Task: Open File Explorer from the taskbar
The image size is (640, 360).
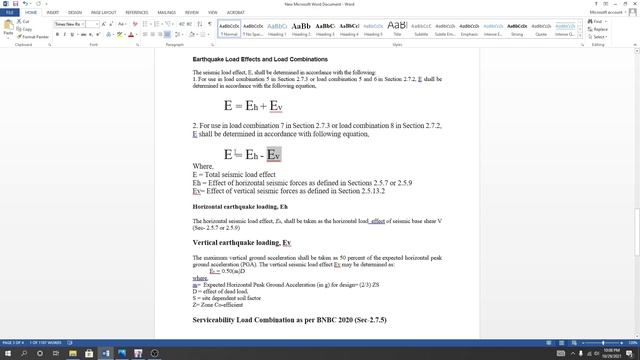Action: [73, 353]
